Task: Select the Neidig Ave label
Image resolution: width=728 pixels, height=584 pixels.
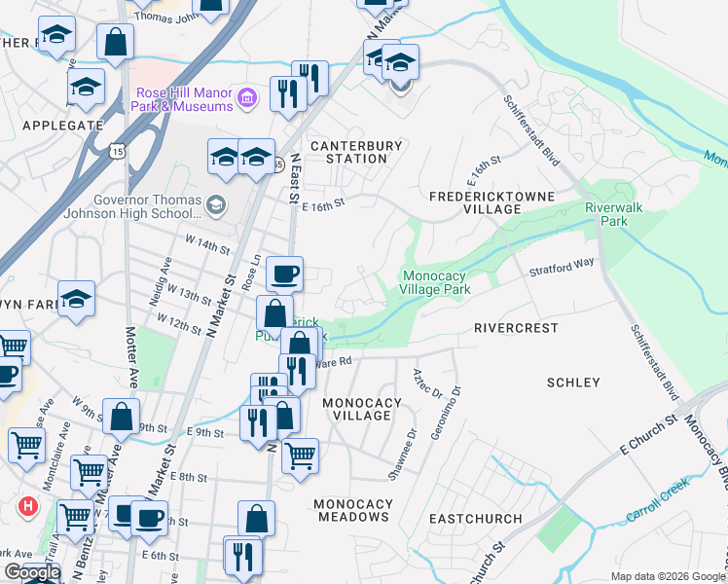Action: 161,281
